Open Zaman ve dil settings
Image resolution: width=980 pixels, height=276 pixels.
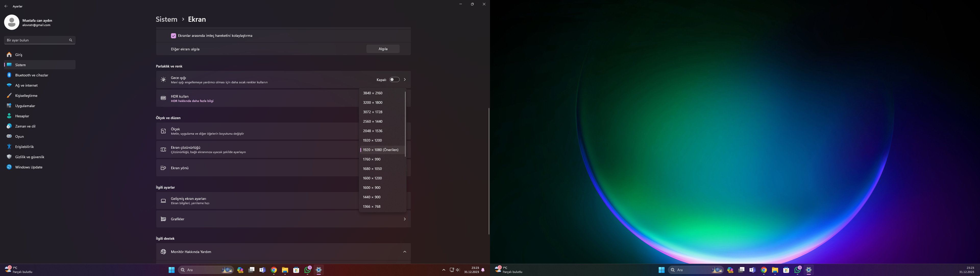tap(40, 126)
